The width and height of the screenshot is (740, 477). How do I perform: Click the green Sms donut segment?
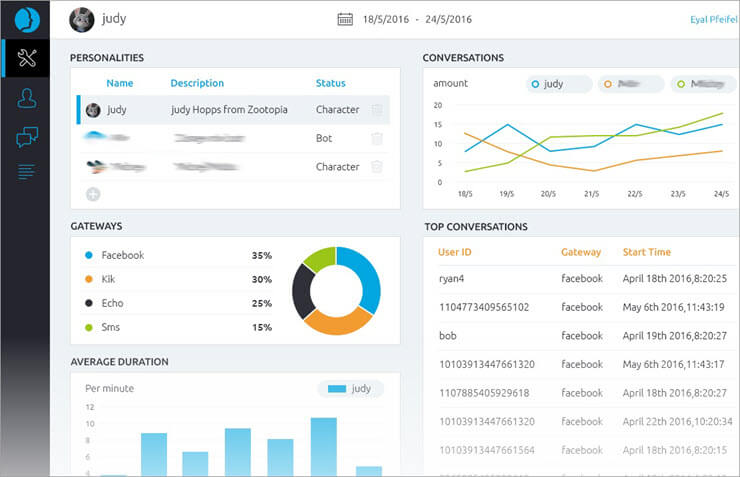(321, 259)
